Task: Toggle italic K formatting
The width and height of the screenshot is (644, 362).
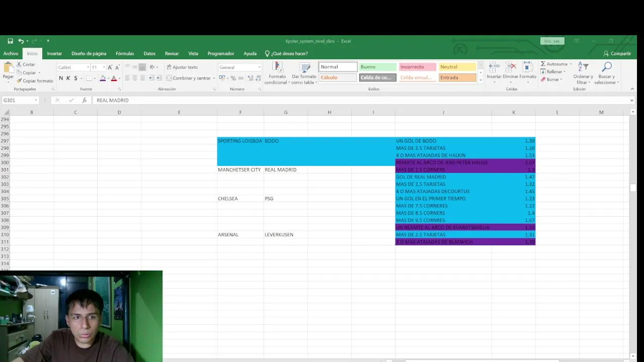Action: 68,78
